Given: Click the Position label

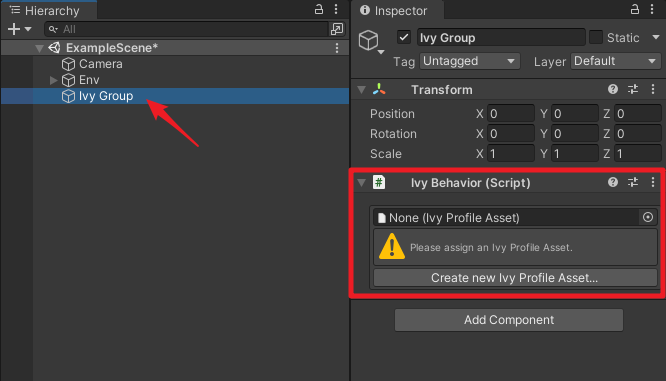Looking at the screenshot, I should pos(392,114).
